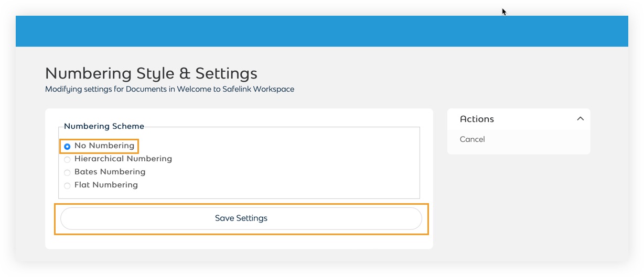Choose the Hierarchical Numbering radio option
This screenshot has height=277, width=644.
pyautogui.click(x=67, y=160)
